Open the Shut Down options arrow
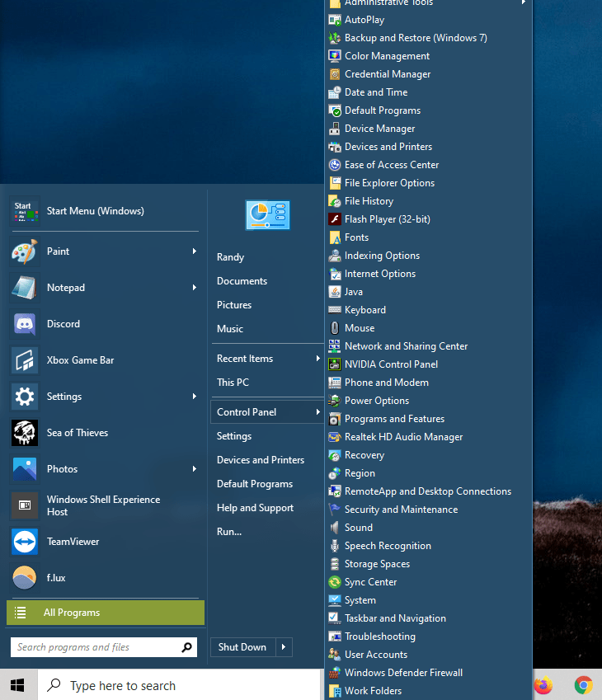Screen dimensions: 602x700 click(x=284, y=647)
